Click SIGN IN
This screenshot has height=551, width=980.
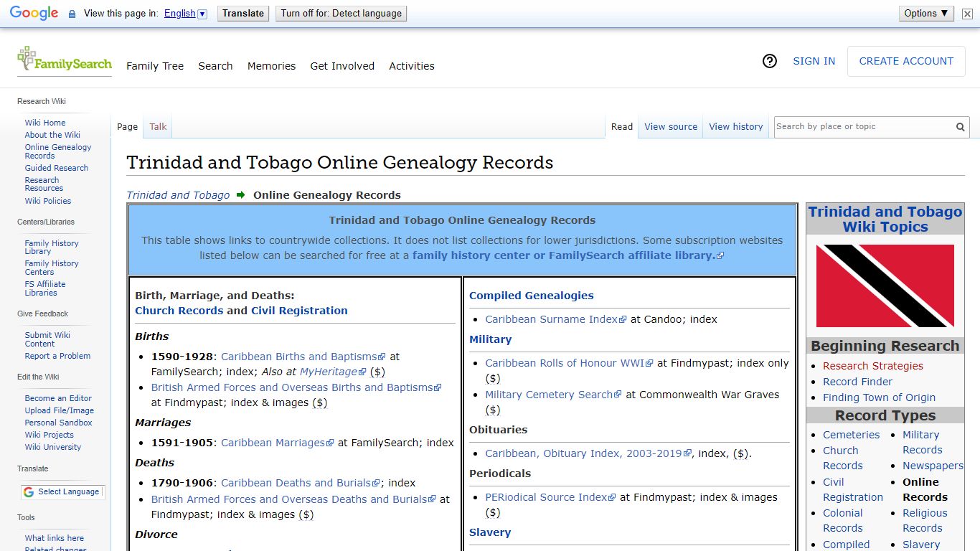pos(814,61)
